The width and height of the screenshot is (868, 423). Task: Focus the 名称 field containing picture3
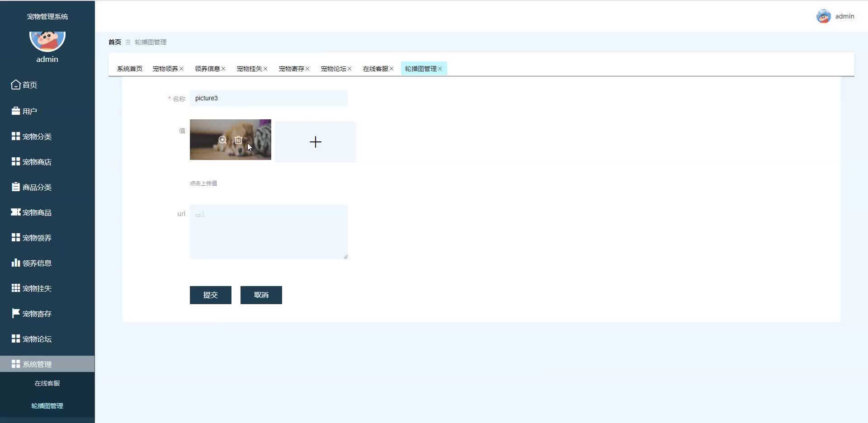tap(269, 98)
